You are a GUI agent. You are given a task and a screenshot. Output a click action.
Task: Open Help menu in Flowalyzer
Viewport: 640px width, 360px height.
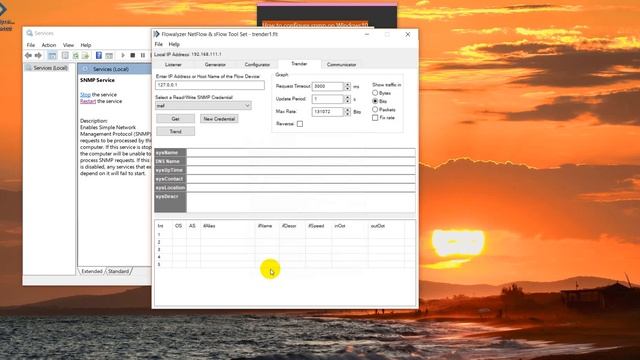coord(174,44)
